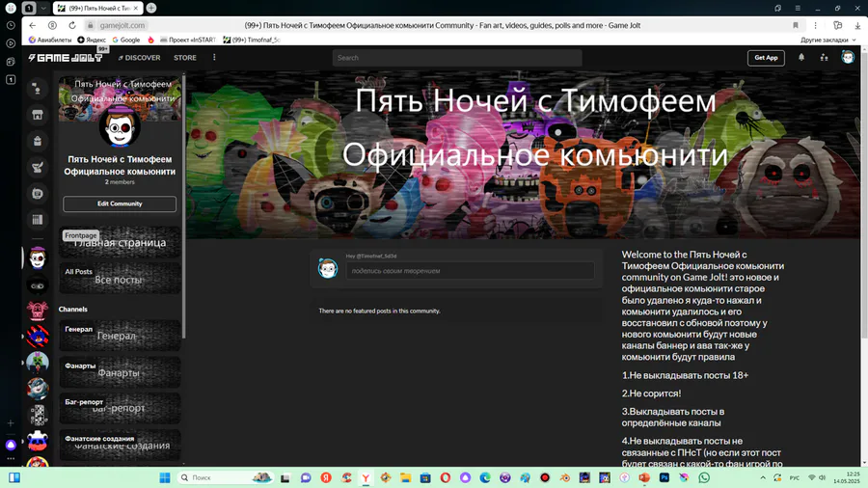Open Game Jolt sidebar library icon
868x488 pixels.
click(37, 220)
